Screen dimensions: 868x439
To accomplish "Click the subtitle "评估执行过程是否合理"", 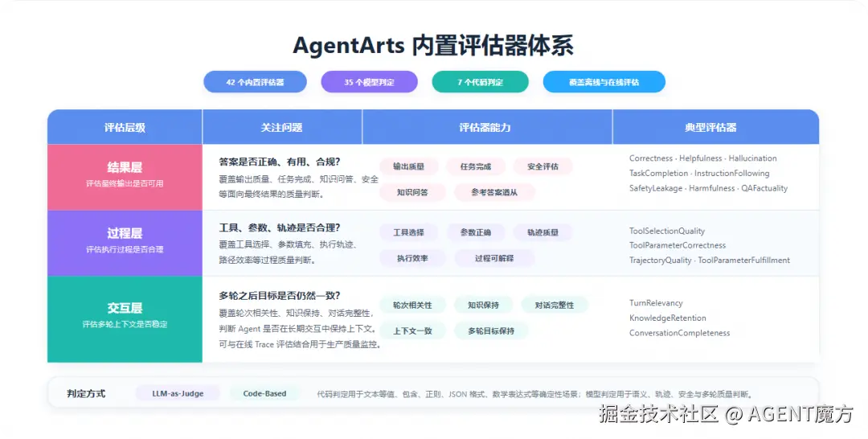I will click(125, 249).
